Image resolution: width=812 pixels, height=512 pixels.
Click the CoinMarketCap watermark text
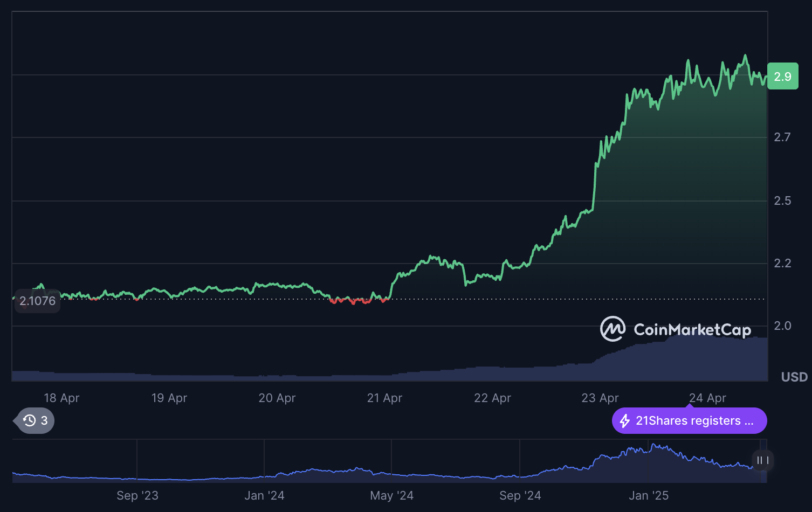point(692,330)
